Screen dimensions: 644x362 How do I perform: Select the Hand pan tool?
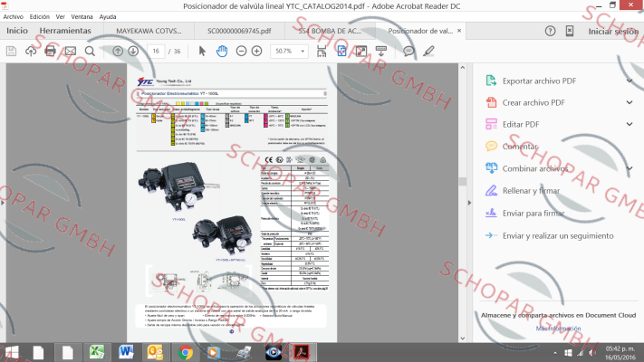[x=222, y=52]
